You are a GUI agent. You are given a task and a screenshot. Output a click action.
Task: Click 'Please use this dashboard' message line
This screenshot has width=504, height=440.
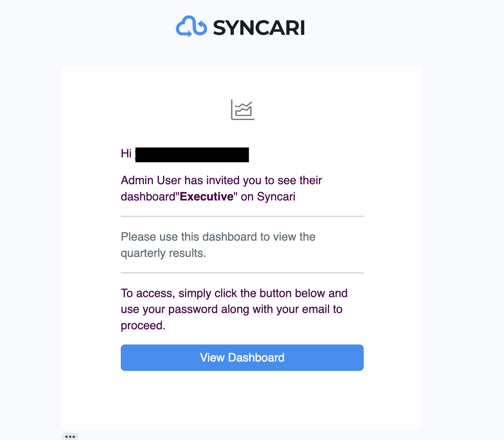[x=218, y=237]
